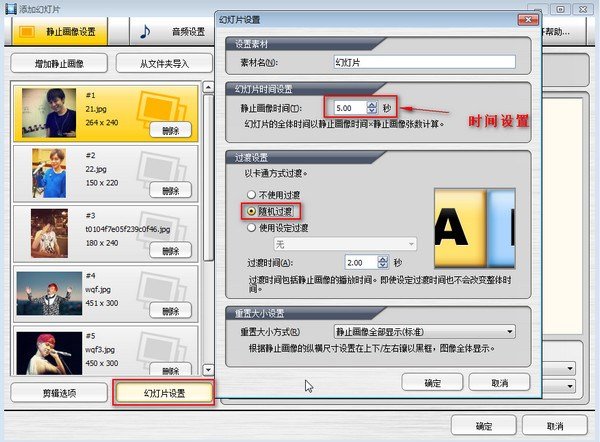The width and height of the screenshot is (600, 442).
Task: Click the slide icon in row #5
Action: tap(161, 348)
